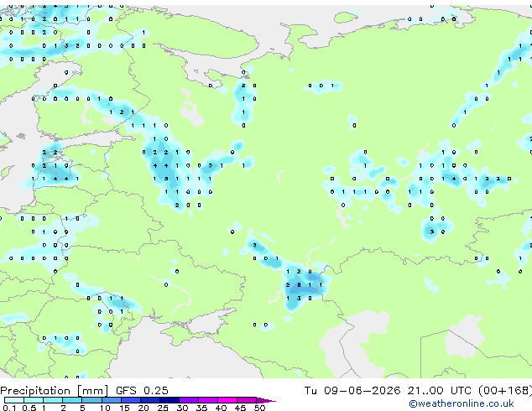Click the "0.1" legend scale label
The height and width of the screenshot is (411, 532).
click(x=9, y=408)
